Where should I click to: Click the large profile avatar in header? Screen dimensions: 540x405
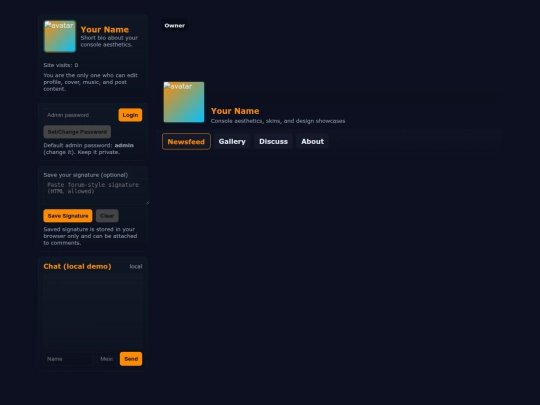pyautogui.click(x=184, y=102)
